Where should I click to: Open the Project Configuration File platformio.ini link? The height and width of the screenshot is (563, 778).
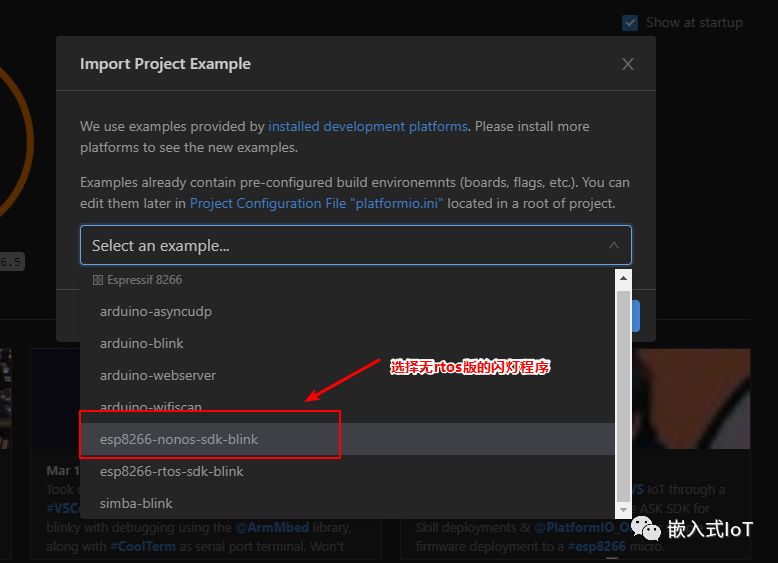(316, 203)
